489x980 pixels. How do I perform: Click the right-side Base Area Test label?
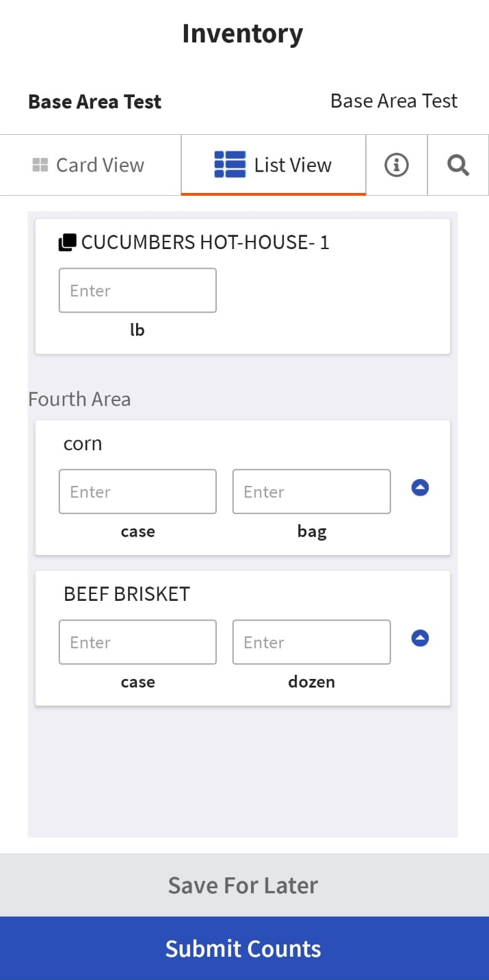point(394,101)
